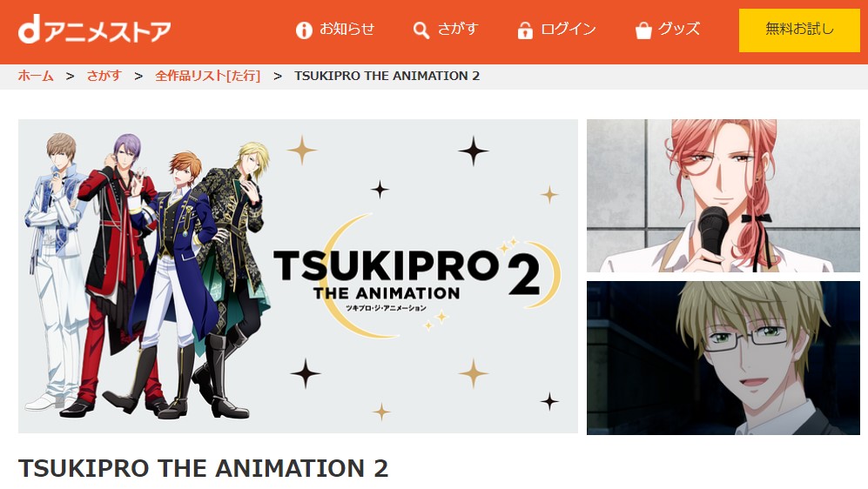Select さがす in header navigation
The height and width of the screenshot is (489, 868).
(x=458, y=29)
